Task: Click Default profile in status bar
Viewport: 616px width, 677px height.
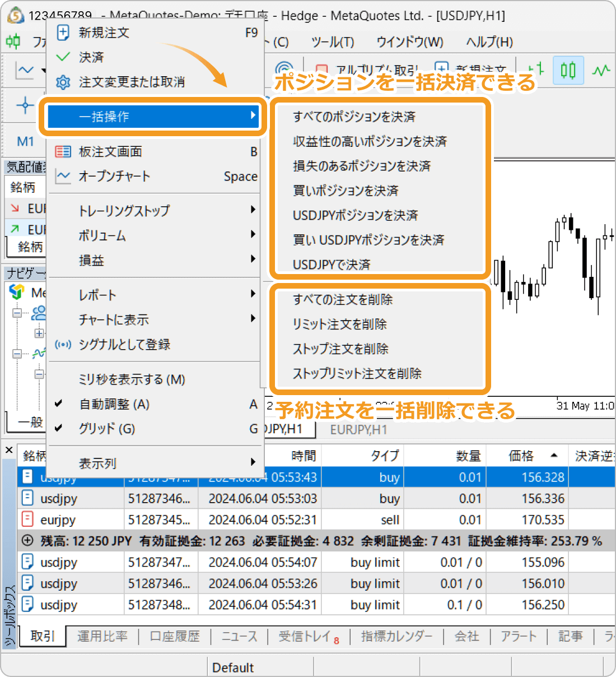Action: click(x=233, y=667)
